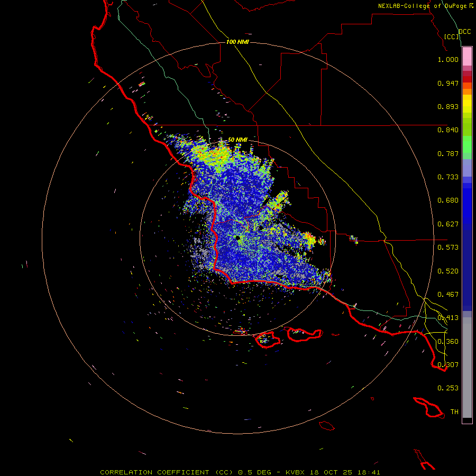Viewport: 476px width, 476px height.
Task: Click the black radar site center dot
Action: coord(237,237)
